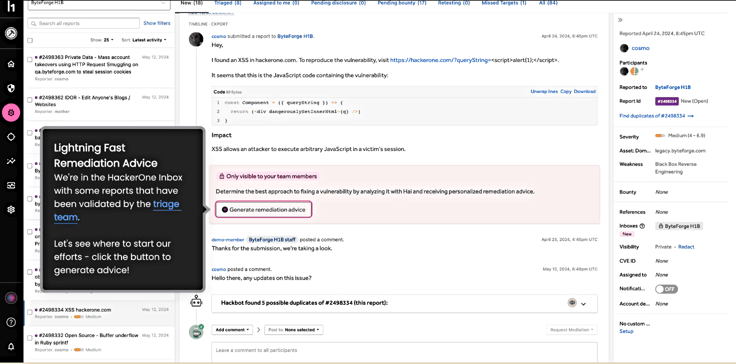The width and height of the screenshot is (736, 364).
Task: Open the Show 25 dropdown
Action: click(102, 40)
